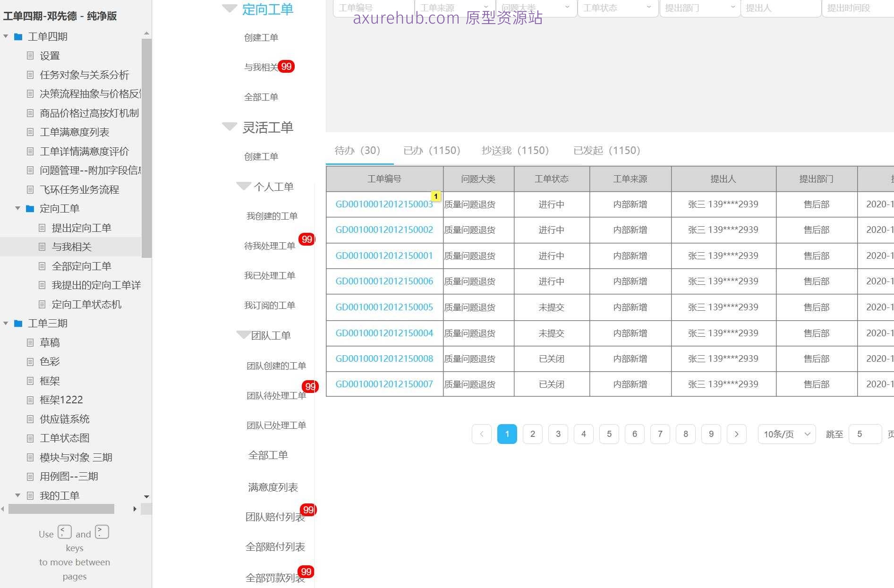Click the folder icon of 定向工单
The width and height of the screenshot is (894, 588).
[29, 208]
